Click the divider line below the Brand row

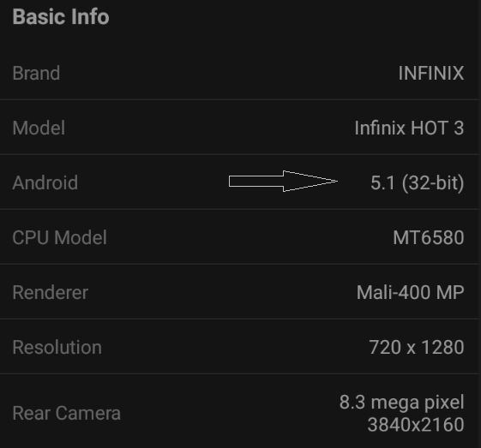click(240, 99)
